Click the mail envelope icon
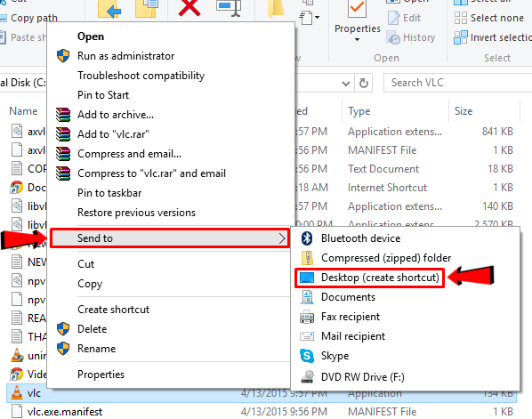 pyautogui.click(x=307, y=336)
